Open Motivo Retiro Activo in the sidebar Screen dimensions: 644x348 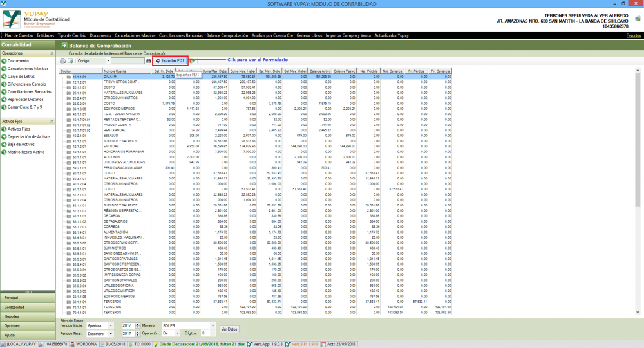(x=23, y=152)
